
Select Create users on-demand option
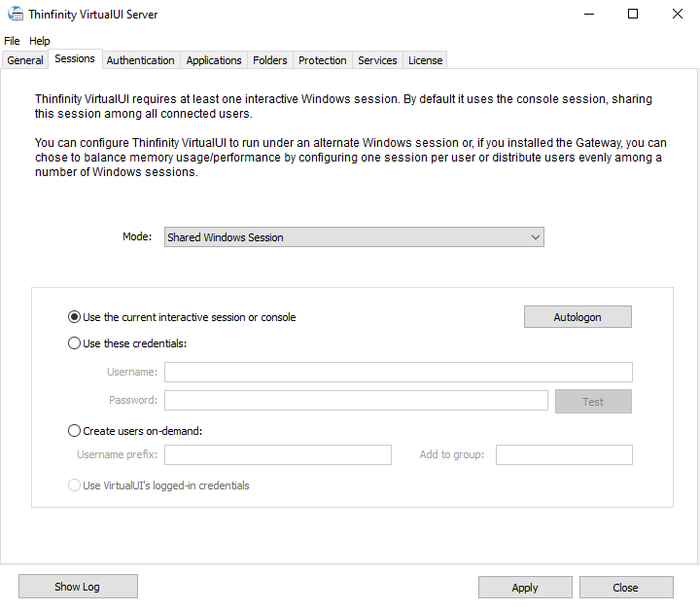click(x=135, y=431)
